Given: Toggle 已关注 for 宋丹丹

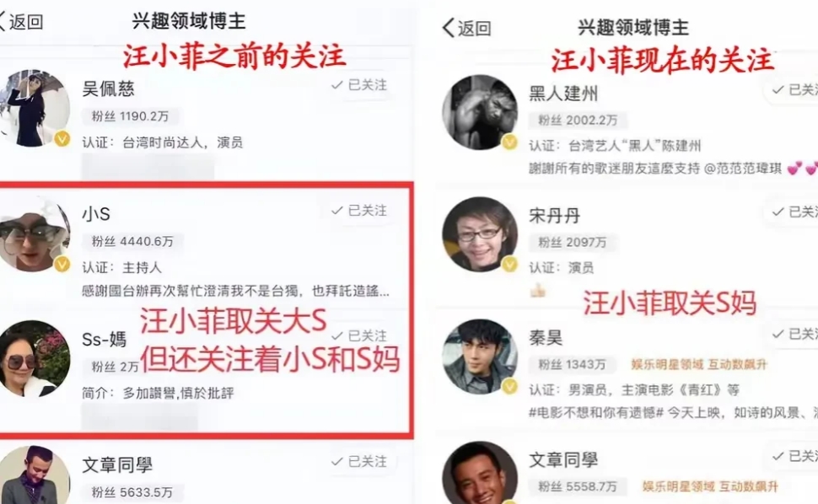Looking at the screenshot, I should tap(792, 212).
